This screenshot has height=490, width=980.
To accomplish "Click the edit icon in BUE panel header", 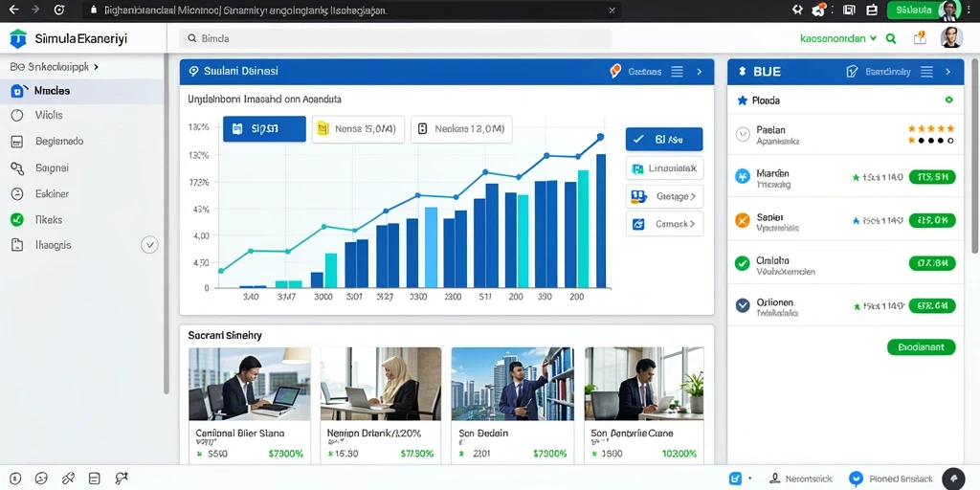I will point(852,72).
